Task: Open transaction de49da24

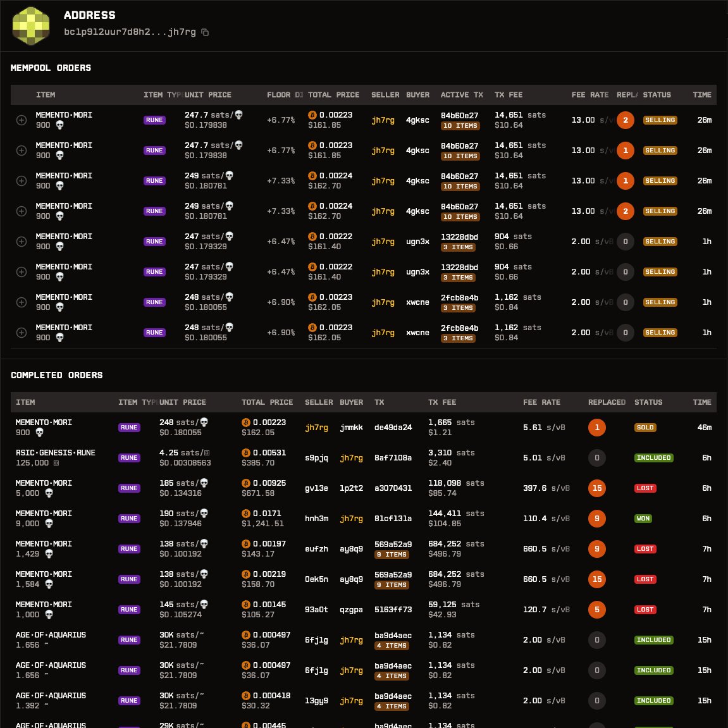Action: pyautogui.click(x=393, y=428)
